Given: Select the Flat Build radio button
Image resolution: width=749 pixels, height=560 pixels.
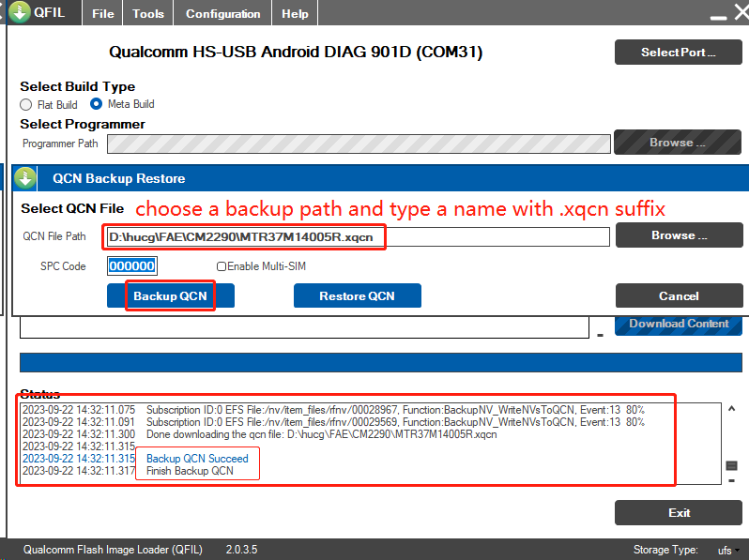Looking at the screenshot, I should (25, 104).
